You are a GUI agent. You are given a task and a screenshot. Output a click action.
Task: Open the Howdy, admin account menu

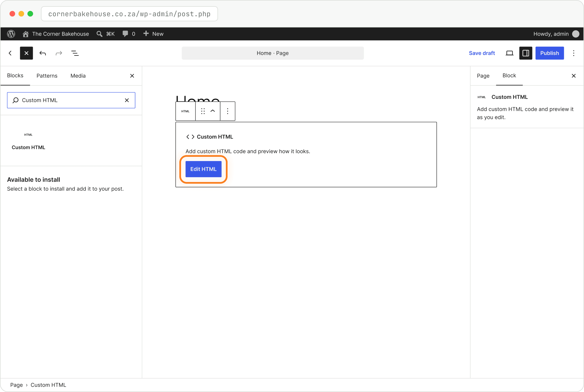556,34
